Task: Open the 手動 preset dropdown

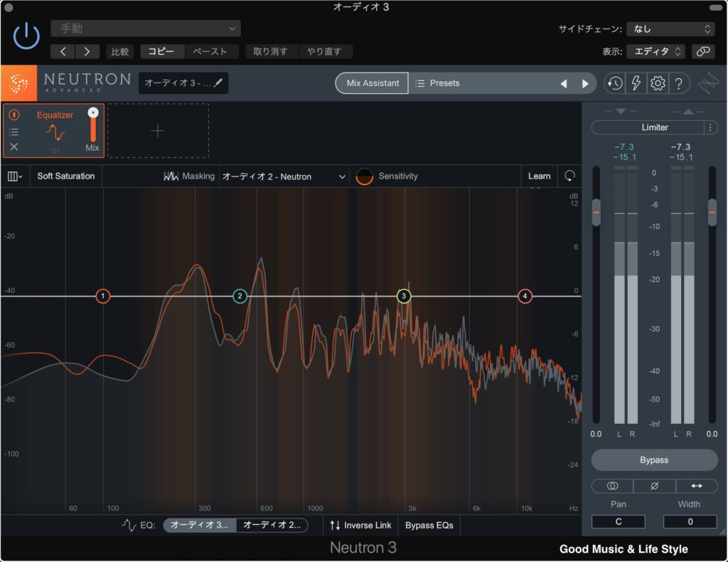Action: [145, 28]
